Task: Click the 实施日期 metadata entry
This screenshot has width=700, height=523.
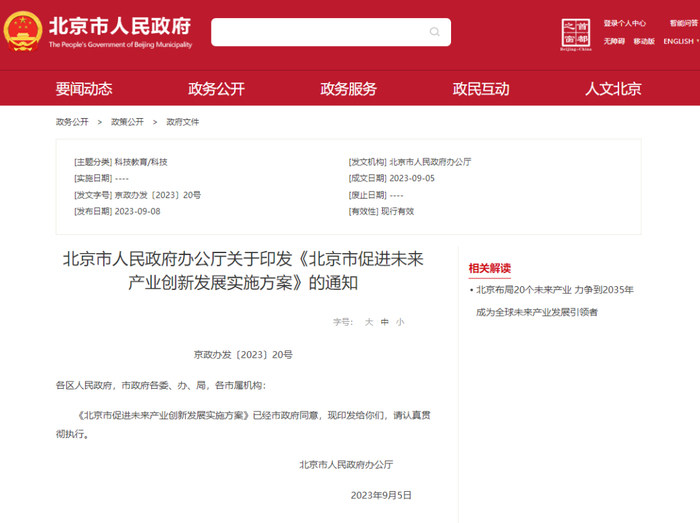Action: coord(101,178)
